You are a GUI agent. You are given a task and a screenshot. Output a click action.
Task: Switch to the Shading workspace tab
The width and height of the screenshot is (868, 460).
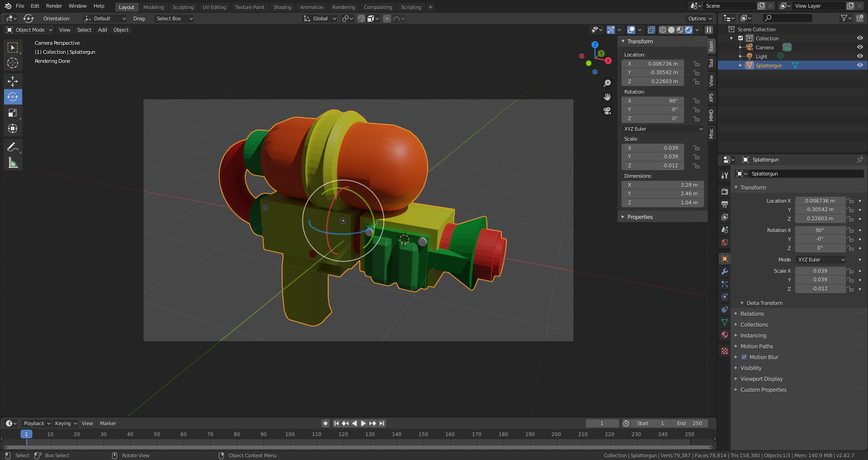(282, 7)
